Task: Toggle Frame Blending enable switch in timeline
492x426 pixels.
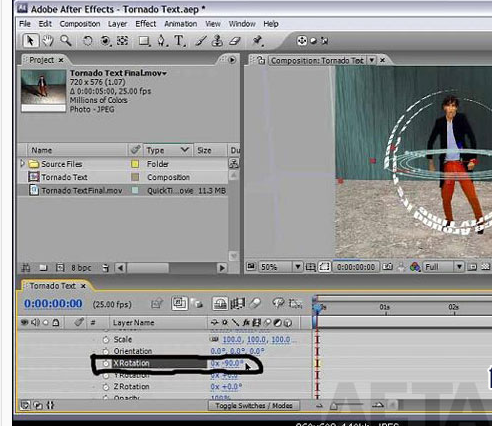Action: pos(238,303)
